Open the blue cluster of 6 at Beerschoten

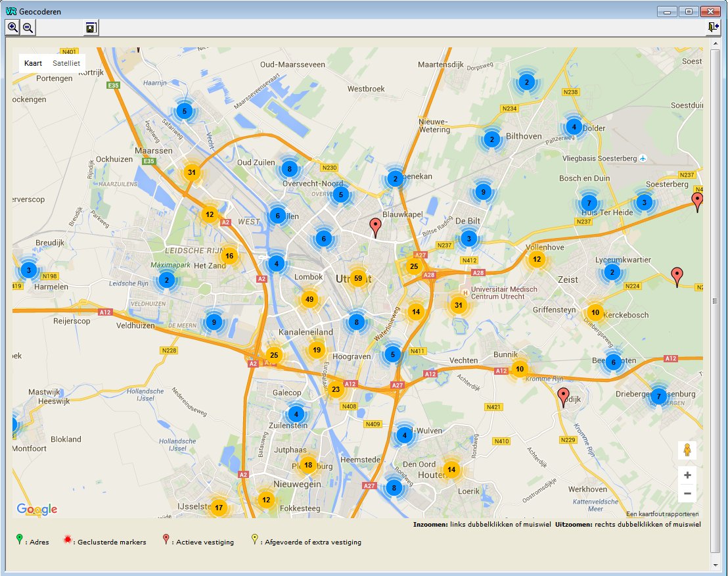click(613, 362)
